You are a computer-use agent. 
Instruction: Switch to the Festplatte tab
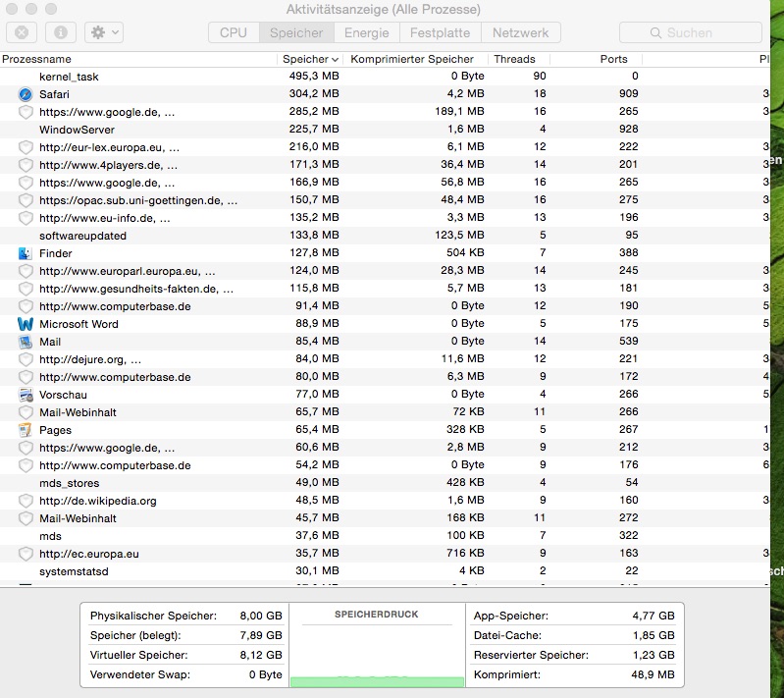point(440,32)
